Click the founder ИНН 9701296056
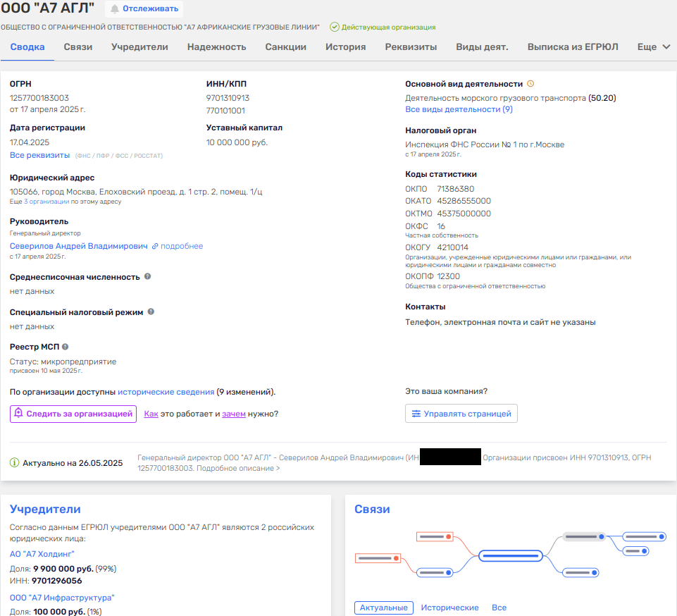677x616 pixels. pyautogui.click(x=57, y=581)
